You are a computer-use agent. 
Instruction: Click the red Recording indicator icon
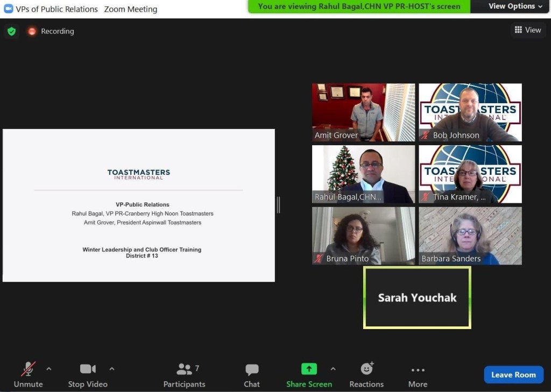tap(32, 31)
